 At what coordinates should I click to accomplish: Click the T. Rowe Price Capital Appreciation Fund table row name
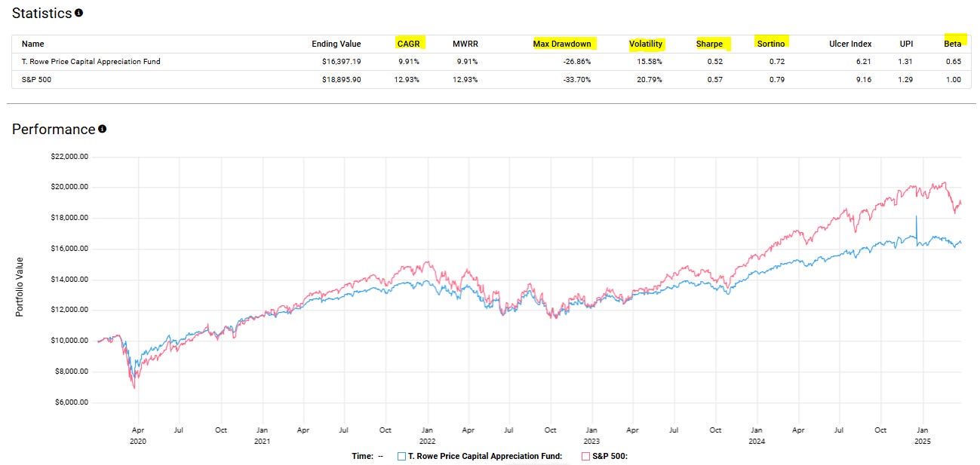tap(91, 61)
